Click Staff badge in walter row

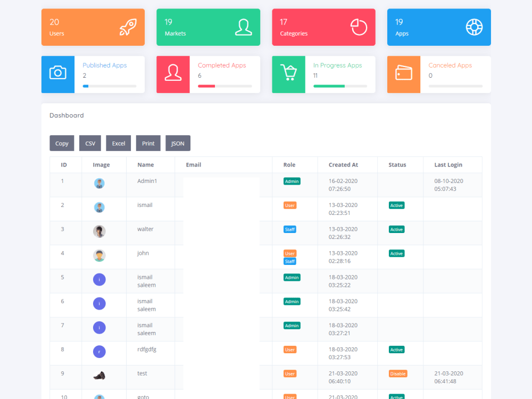click(290, 230)
